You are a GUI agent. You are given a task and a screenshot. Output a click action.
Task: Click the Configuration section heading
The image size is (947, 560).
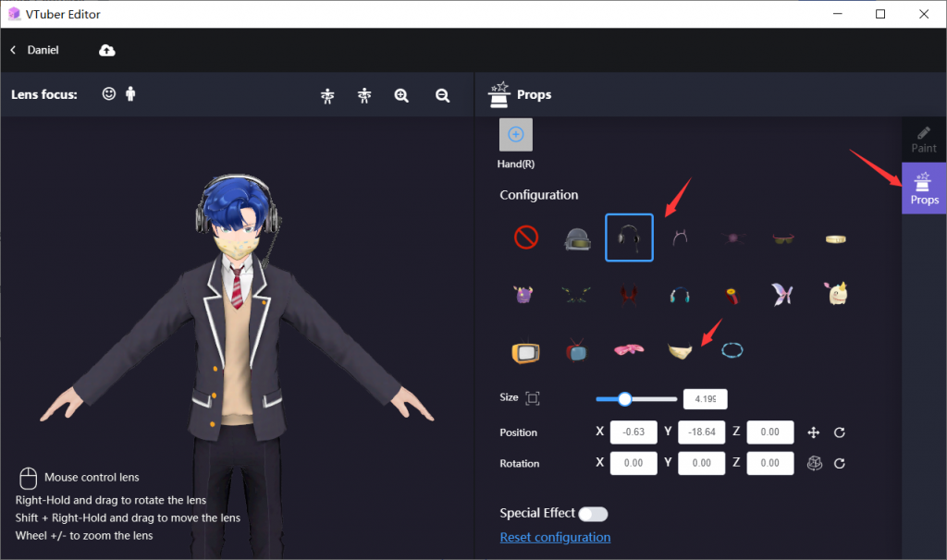point(539,195)
